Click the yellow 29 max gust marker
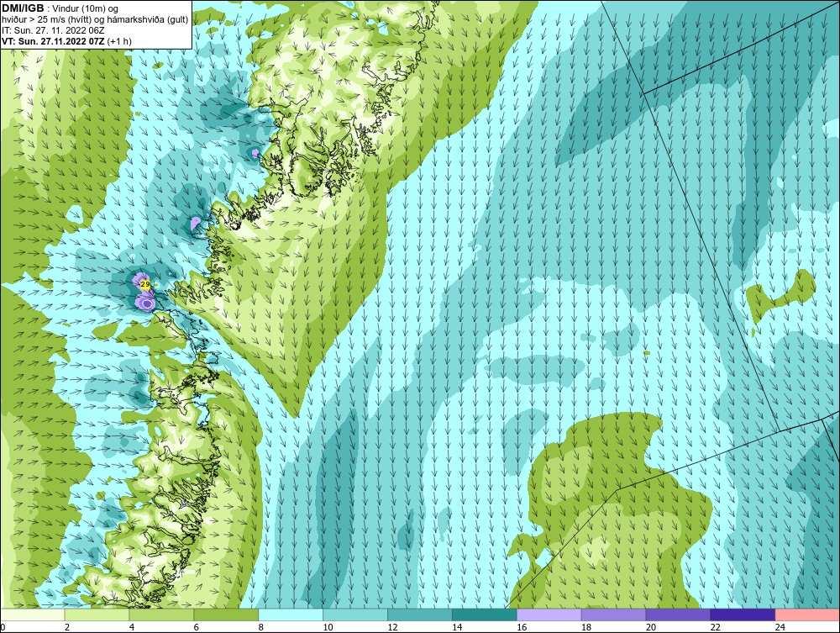 point(144,284)
